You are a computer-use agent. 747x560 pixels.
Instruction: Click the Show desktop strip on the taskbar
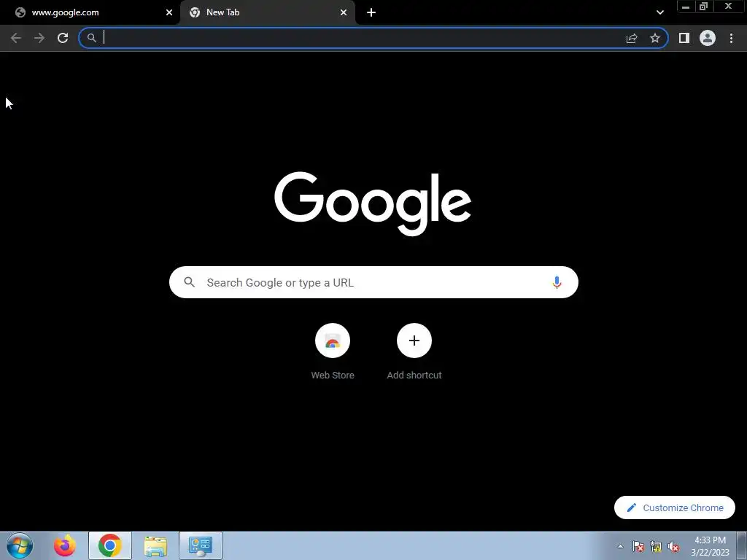click(742, 545)
